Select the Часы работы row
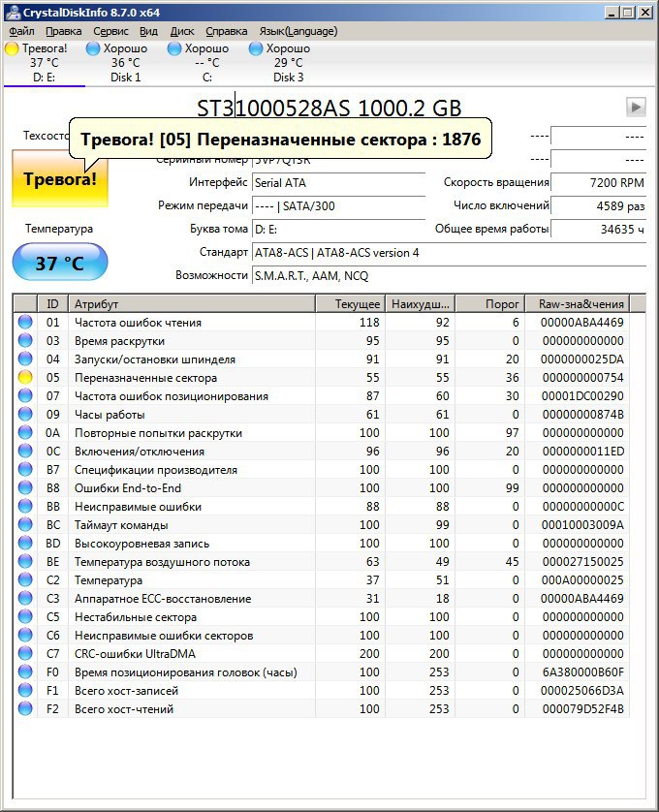Viewport: 659px width, 812px height. [321, 415]
